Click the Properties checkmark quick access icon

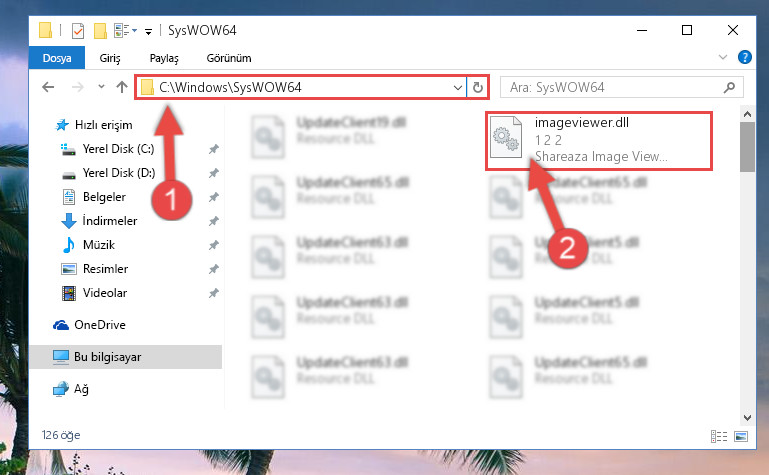coord(77,31)
